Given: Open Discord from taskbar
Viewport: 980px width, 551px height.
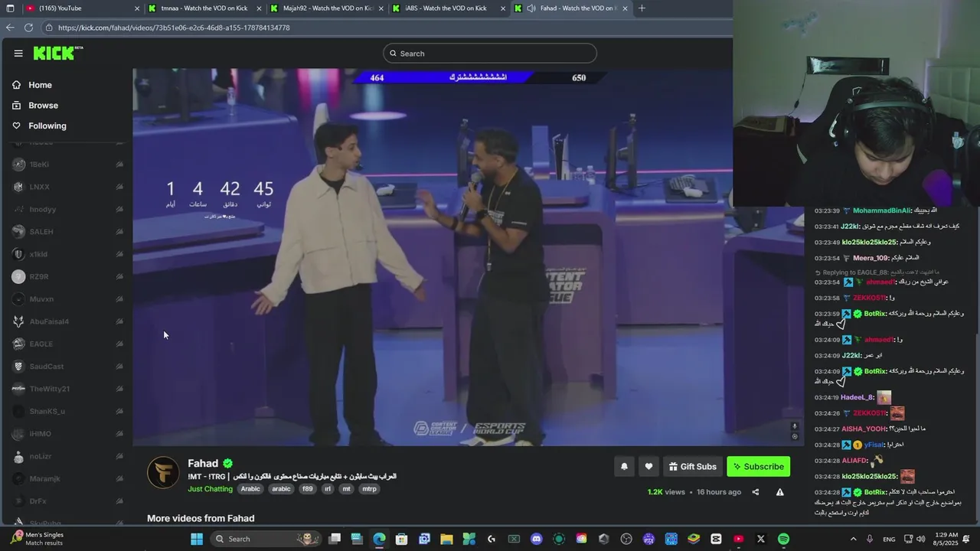Looking at the screenshot, I should coord(536,539).
